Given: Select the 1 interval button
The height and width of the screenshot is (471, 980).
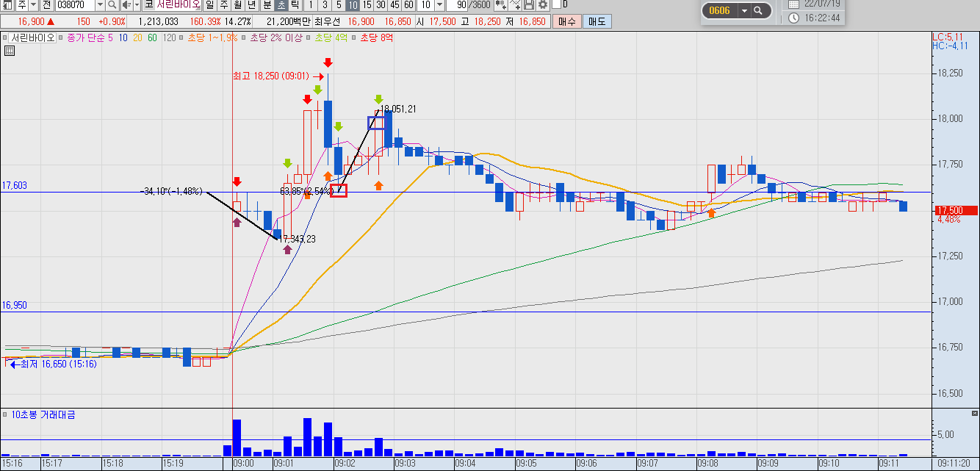Looking at the screenshot, I should click(311, 5).
